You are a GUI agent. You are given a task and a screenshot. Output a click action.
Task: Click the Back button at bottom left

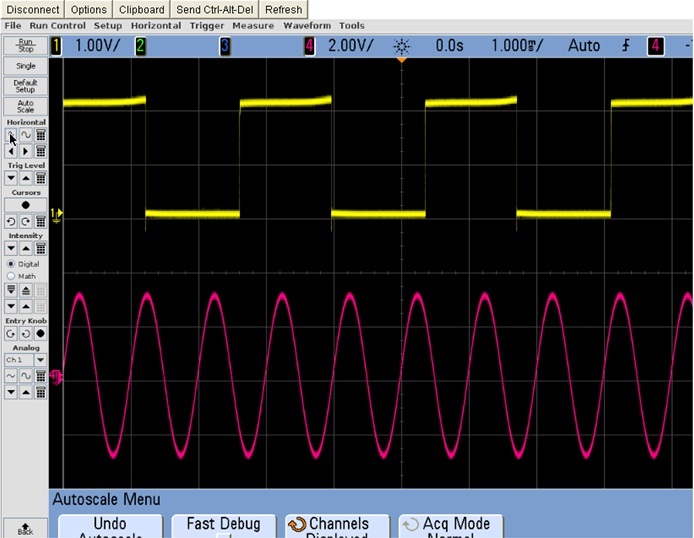pyautogui.click(x=25, y=527)
